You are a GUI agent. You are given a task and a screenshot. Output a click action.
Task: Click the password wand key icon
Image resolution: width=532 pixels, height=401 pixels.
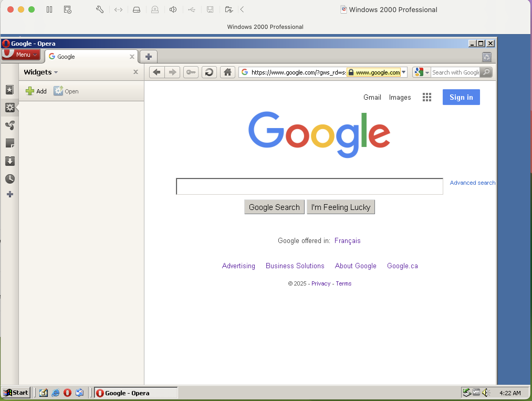191,72
